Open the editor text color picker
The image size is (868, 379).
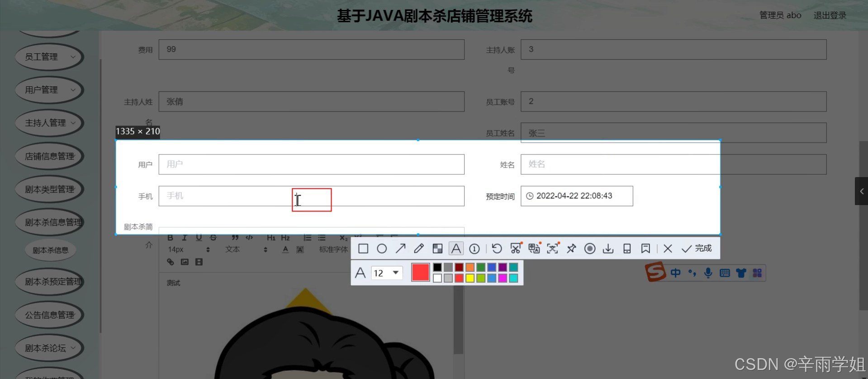point(285,249)
